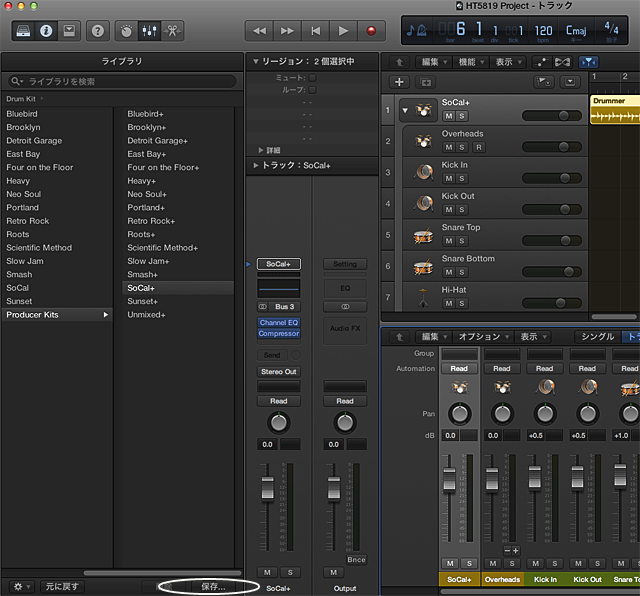
Task: Expand the Track SoCal+ inspector
Action: [256, 165]
